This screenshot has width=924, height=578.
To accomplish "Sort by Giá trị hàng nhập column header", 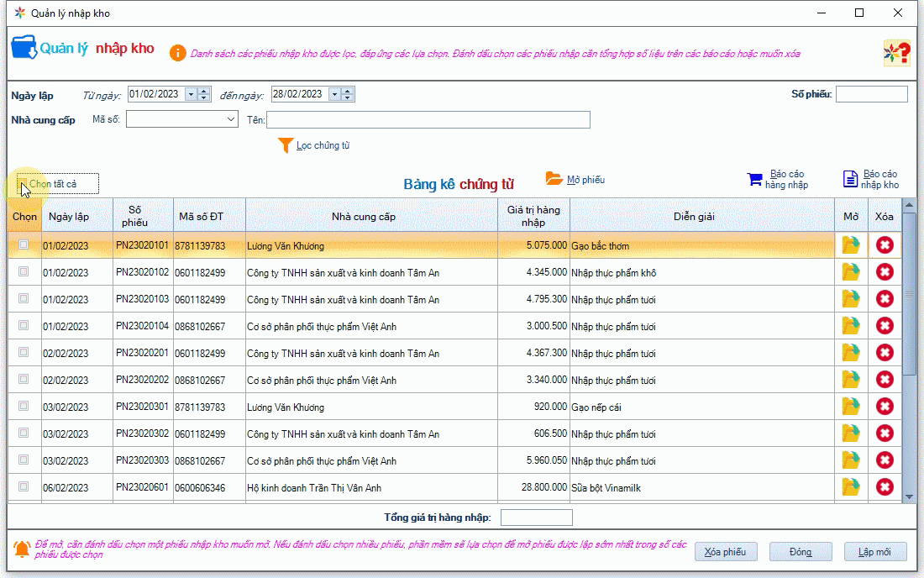I will click(533, 216).
